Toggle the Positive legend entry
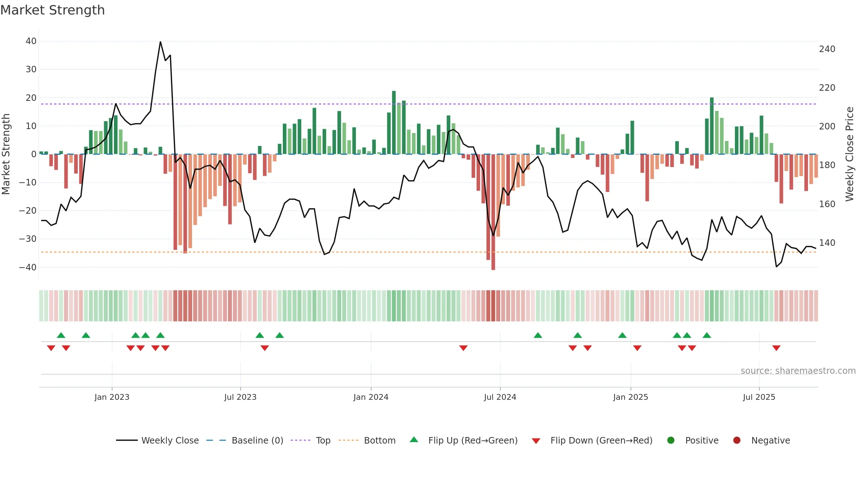Viewport: 868px width, 488px height. [x=693, y=440]
